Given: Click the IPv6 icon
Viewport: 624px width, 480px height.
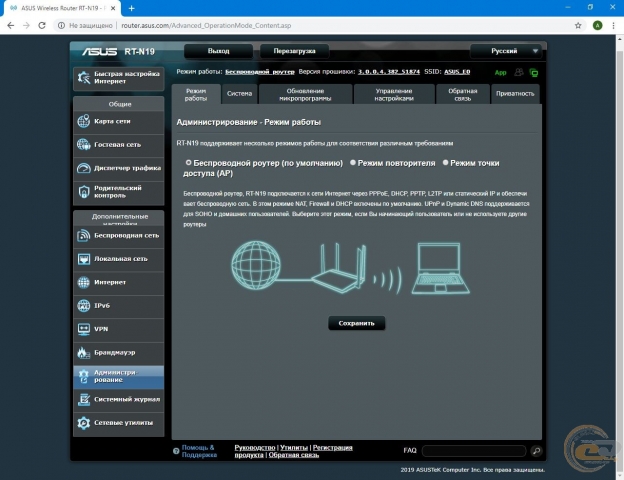Looking at the screenshot, I should click(84, 306).
